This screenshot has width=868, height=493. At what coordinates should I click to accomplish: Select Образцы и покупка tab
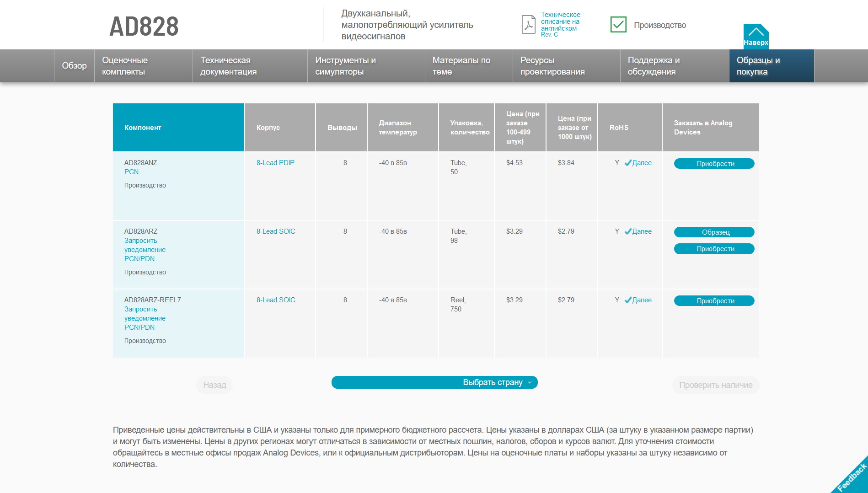point(772,66)
